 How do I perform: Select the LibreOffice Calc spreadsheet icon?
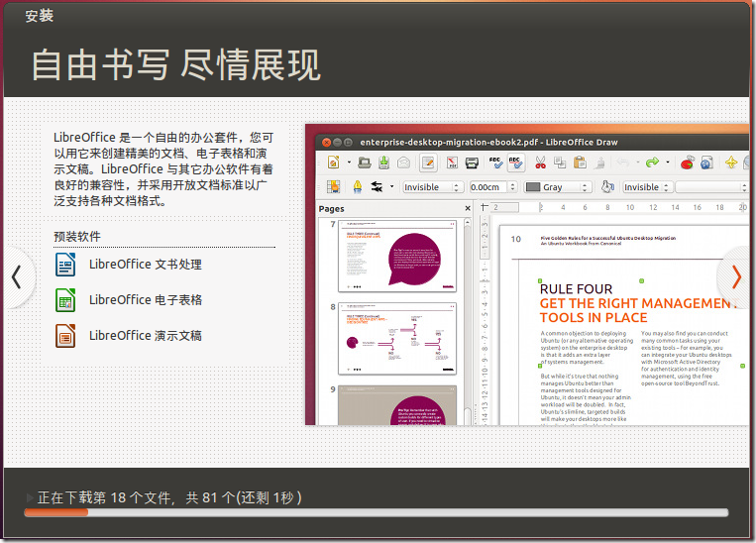point(65,300)
